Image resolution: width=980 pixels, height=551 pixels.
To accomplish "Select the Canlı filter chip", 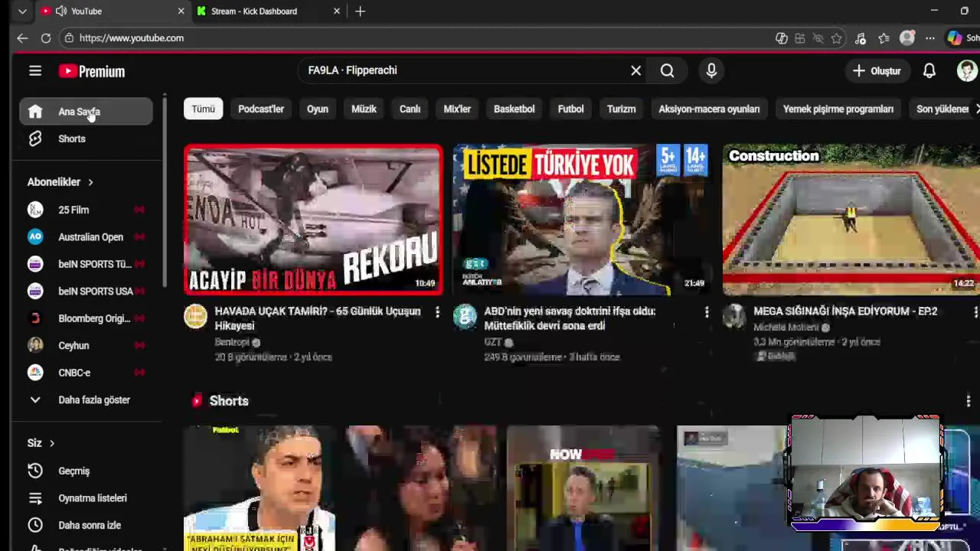I will point(410,109).
